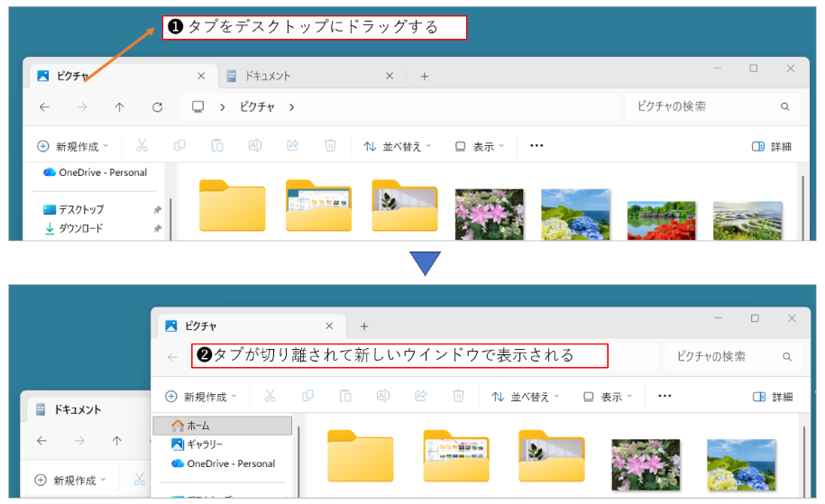The image size is (825, 504).
Task: Toggle the 詳細 details pane in top window
Action: [771, 146]
